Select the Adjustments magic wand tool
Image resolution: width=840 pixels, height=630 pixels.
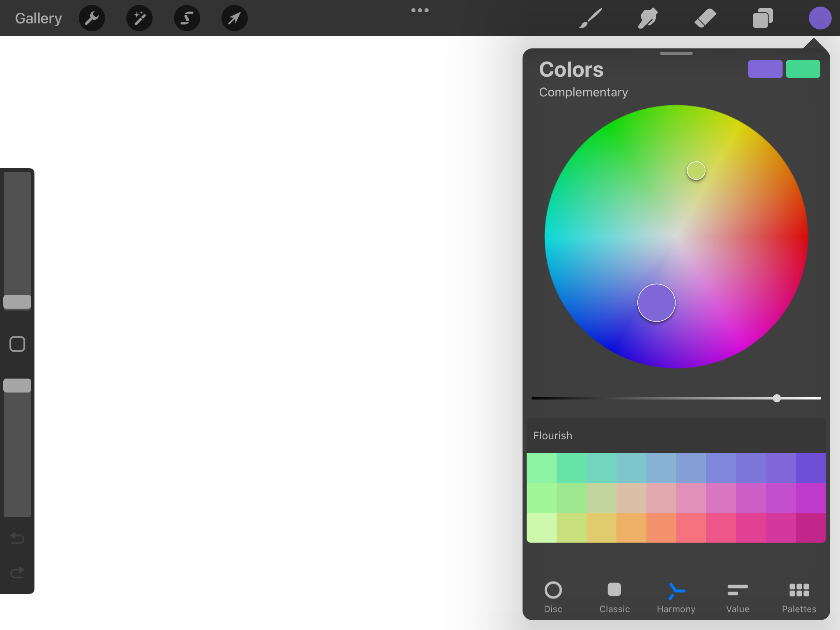pos(139,18)
